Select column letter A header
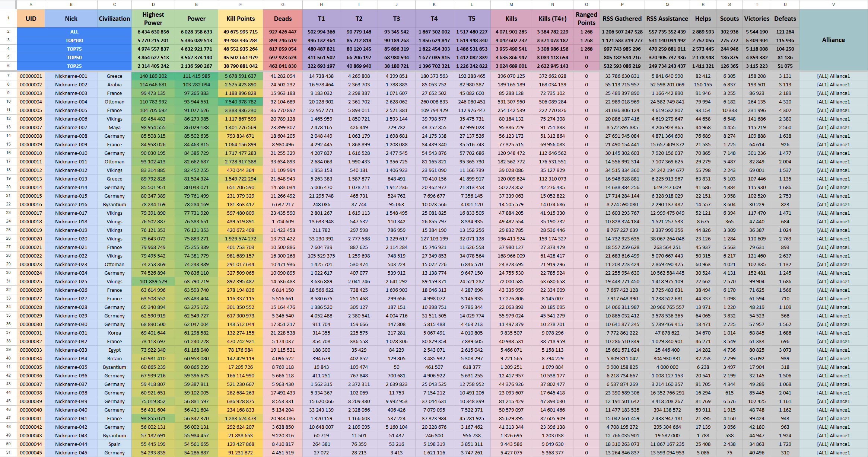This screenshot has width=868, height=457. click(31, 4)
